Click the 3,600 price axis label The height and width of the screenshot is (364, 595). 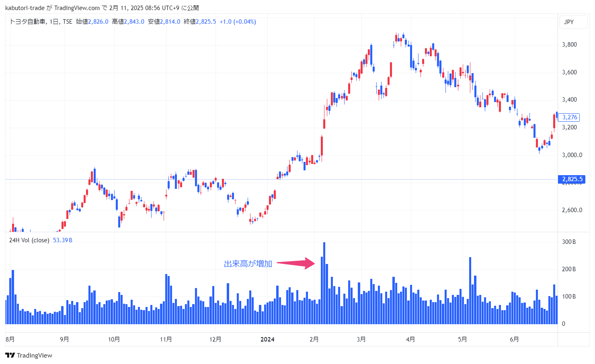(x=569, y=72)
